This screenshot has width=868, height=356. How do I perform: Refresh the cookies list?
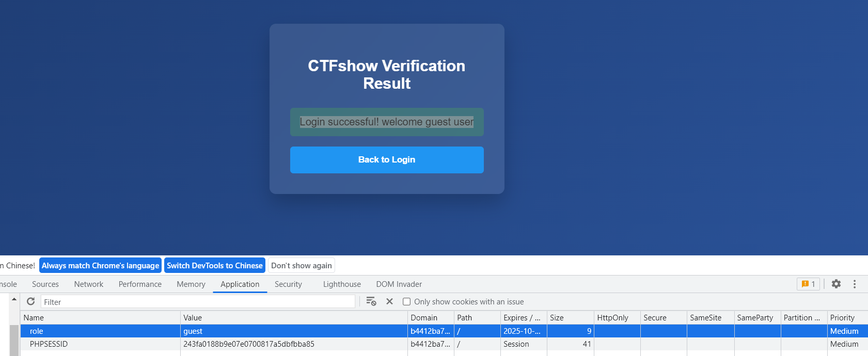[x=31, y=301]
